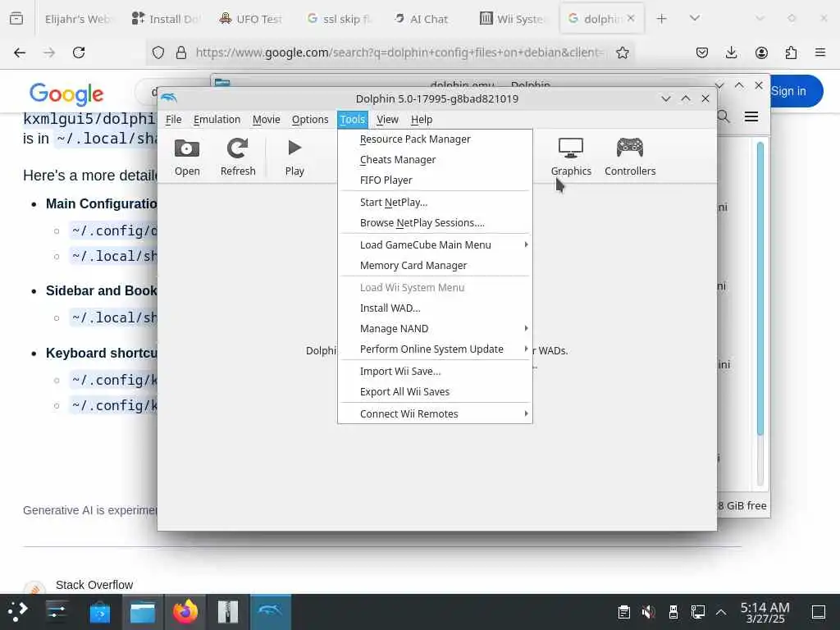Click file manager window hamburger menu

point(751,116)
